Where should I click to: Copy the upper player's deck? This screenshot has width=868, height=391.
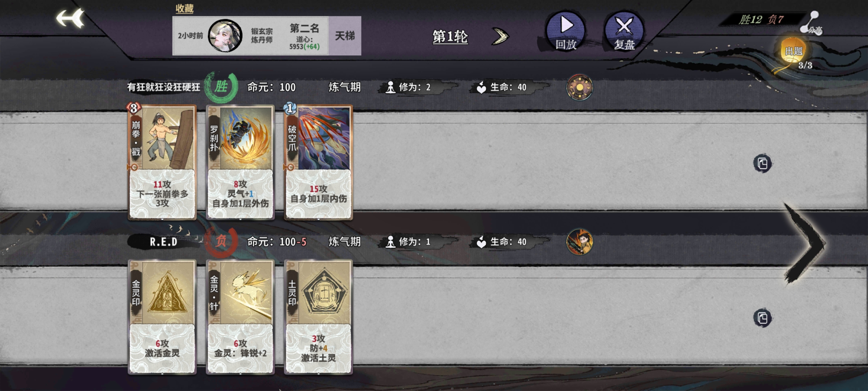click(762, 164)
